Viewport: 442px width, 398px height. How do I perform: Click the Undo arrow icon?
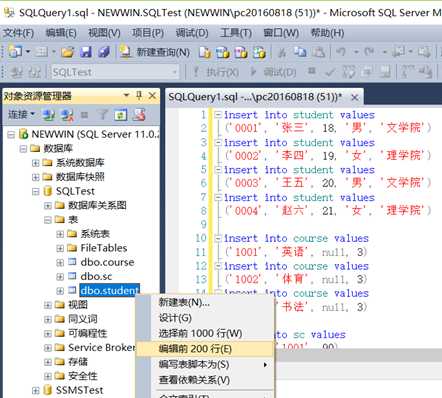340,52
